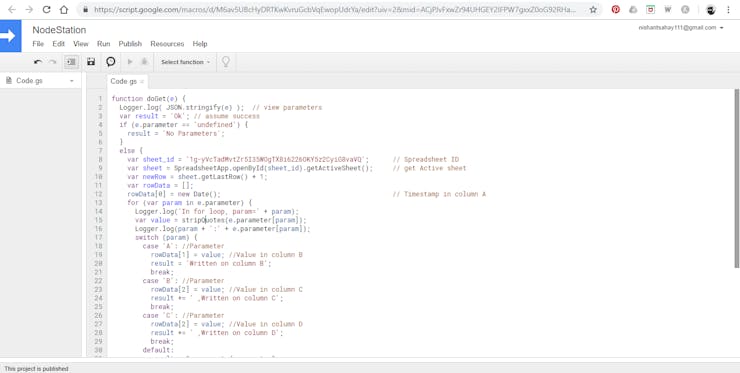Open the Edit menu

click(x=59, y=44)
